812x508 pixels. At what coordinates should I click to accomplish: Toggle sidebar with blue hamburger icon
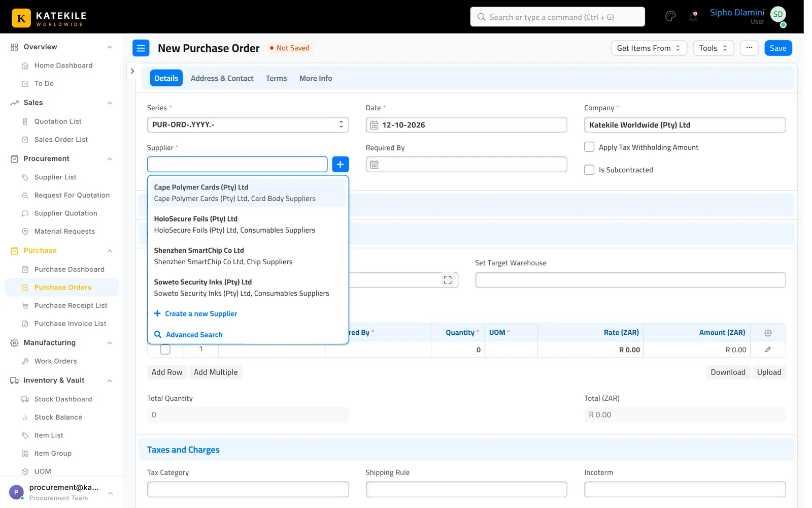141,48
